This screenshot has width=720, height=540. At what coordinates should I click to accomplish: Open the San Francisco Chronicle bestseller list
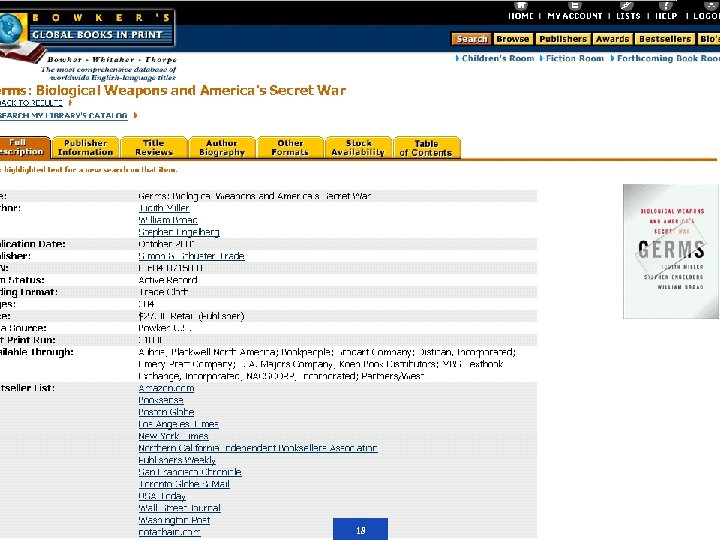click(x=190, y=472)
